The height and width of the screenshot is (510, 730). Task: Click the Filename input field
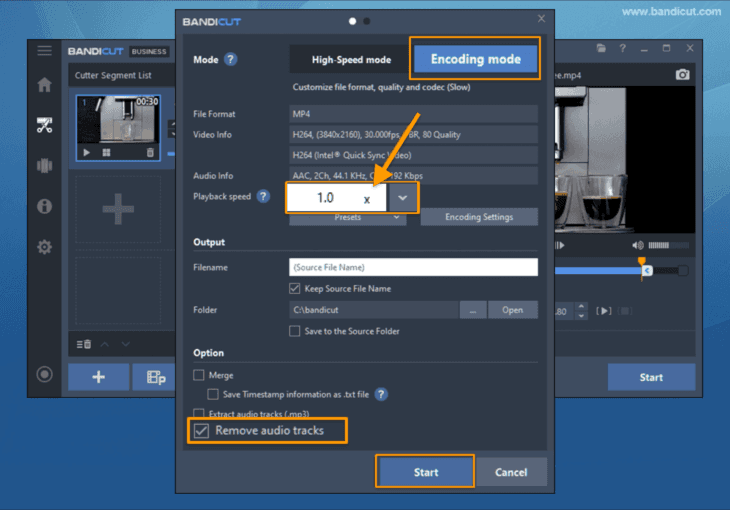pos(412,267)
